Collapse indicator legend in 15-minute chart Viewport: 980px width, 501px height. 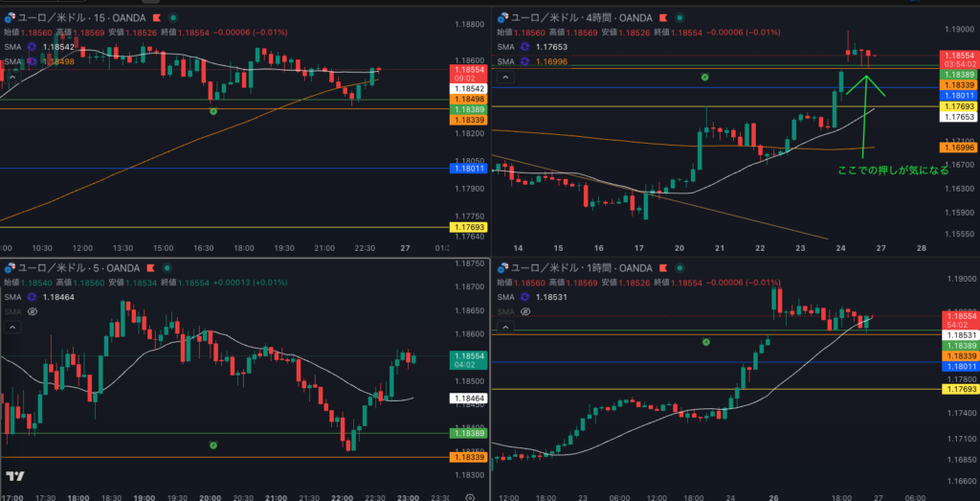tap(12, 78)
